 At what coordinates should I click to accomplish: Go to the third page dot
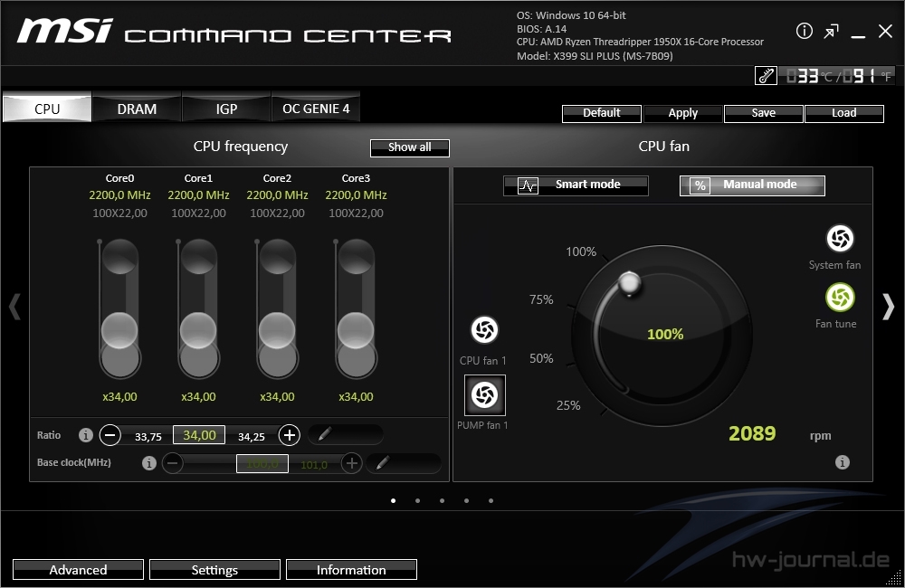coord(442,500)
